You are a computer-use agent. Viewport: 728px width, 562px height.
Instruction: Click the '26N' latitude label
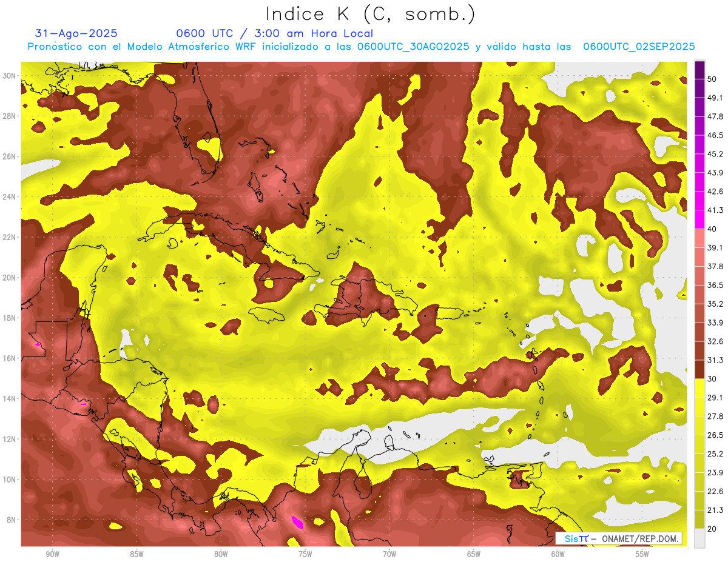coord(10,156)
